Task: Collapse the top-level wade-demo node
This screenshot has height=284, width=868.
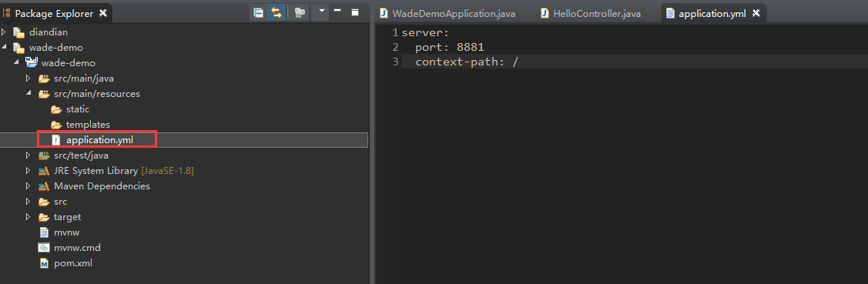Action: coord(5,48)
